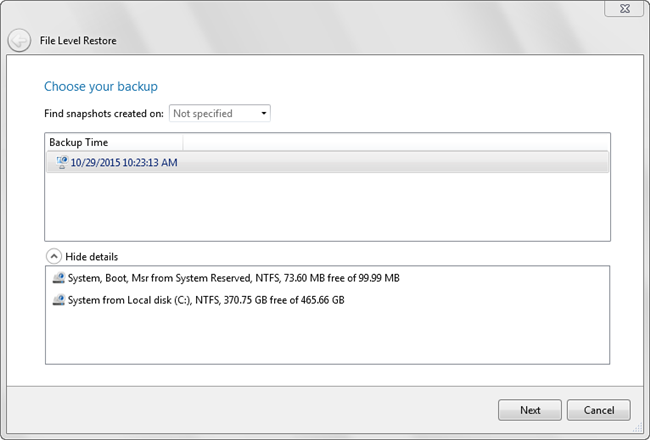Viewport: 650px width, 440px height.
Task: Click the dropdown arrow for snapshot date
Action: click(x=263, y=114)
